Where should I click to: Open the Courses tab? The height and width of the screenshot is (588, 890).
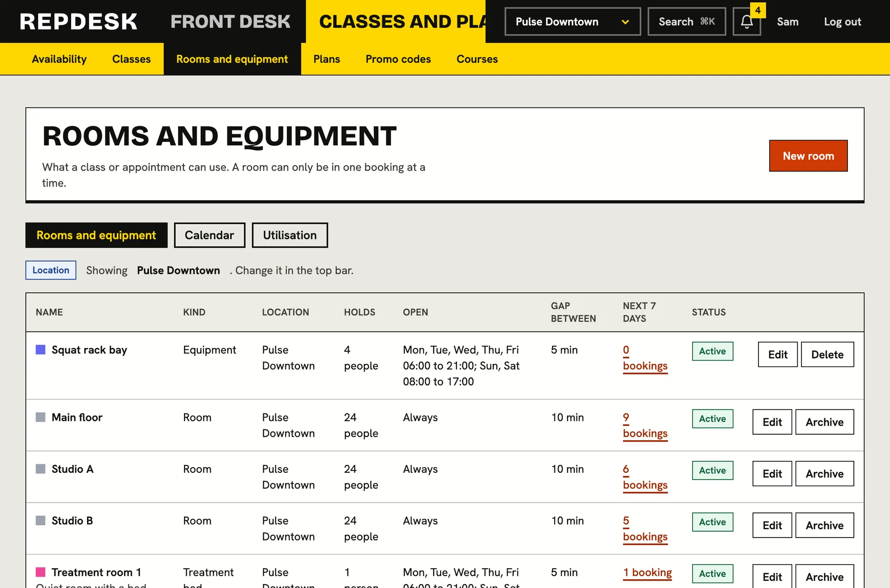pos(477,59)
